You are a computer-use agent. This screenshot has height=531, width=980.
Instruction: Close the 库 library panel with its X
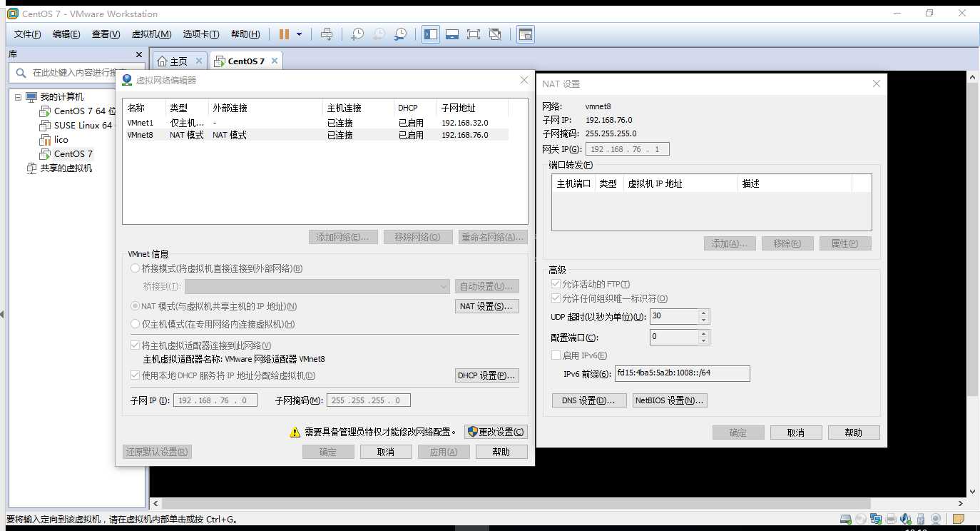[x=139, y=54]
